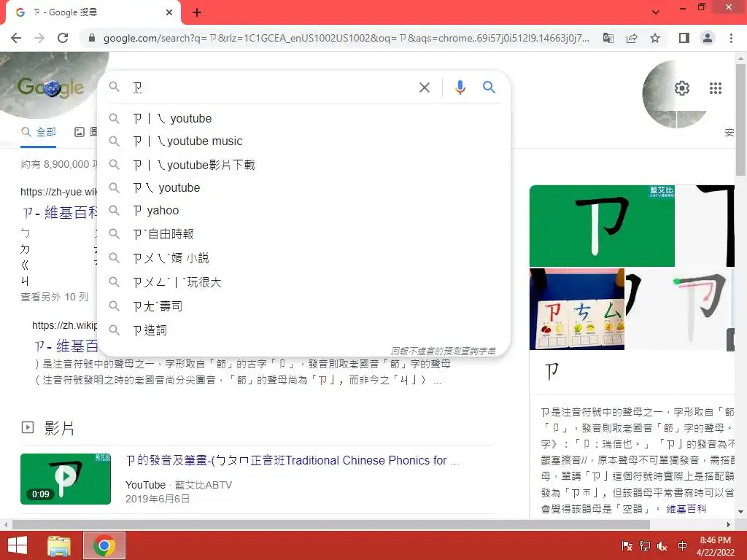Click the Chrome taskbar icon
The image size is (747, 560).
(x=104, y=545)
